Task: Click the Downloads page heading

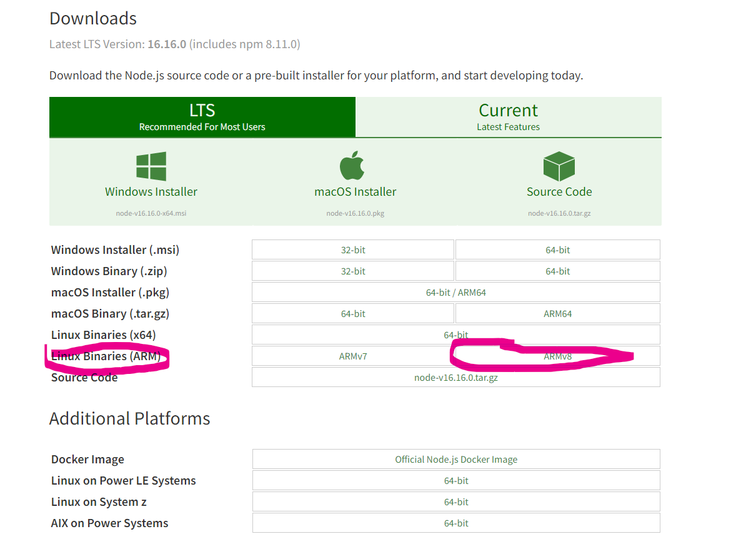Action: coord(93,19)
